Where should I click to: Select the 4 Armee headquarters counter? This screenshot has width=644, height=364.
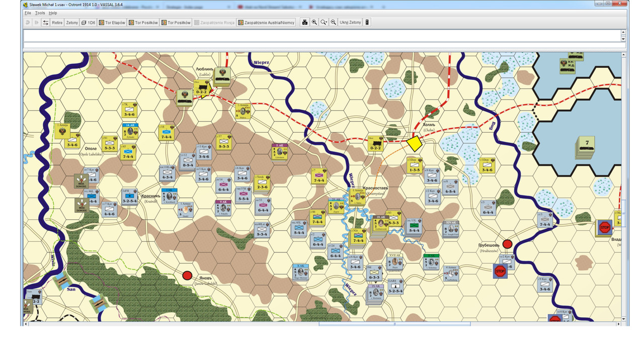(451, 272)
